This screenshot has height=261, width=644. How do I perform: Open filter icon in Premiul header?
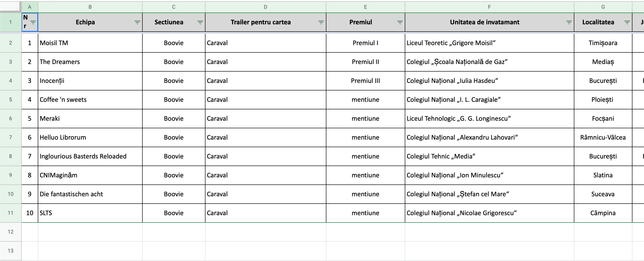click(400, 22)
